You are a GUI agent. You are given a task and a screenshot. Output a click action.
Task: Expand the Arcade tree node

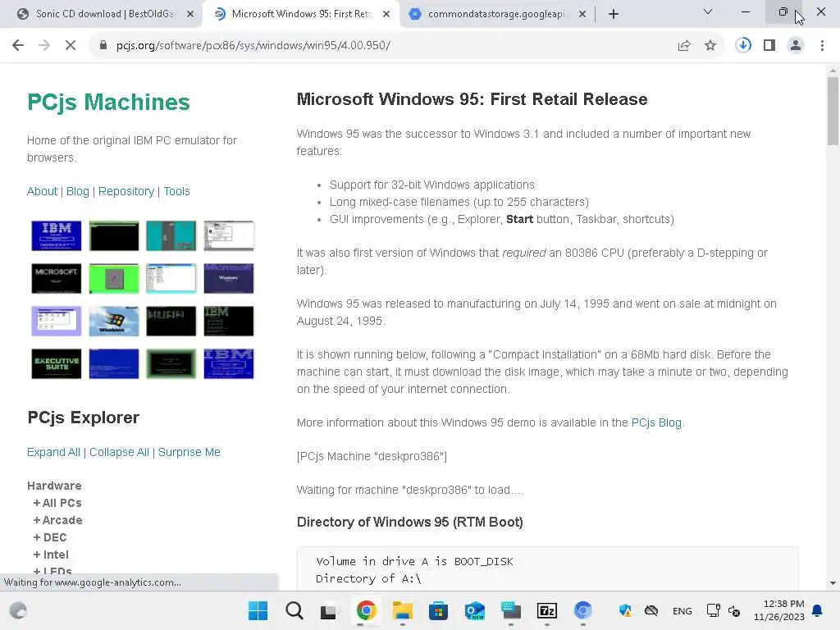pyautogui.click(x=58, y=520)
